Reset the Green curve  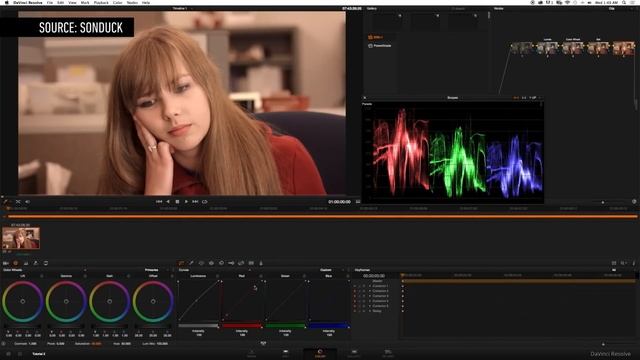click(x=304, y=276)
